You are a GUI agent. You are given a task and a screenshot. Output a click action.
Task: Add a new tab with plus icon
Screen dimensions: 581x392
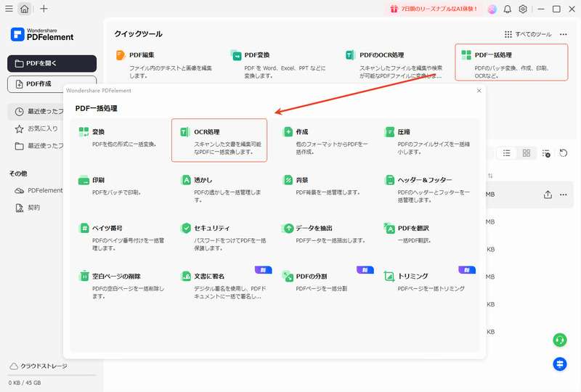click(x=44, y=9)
